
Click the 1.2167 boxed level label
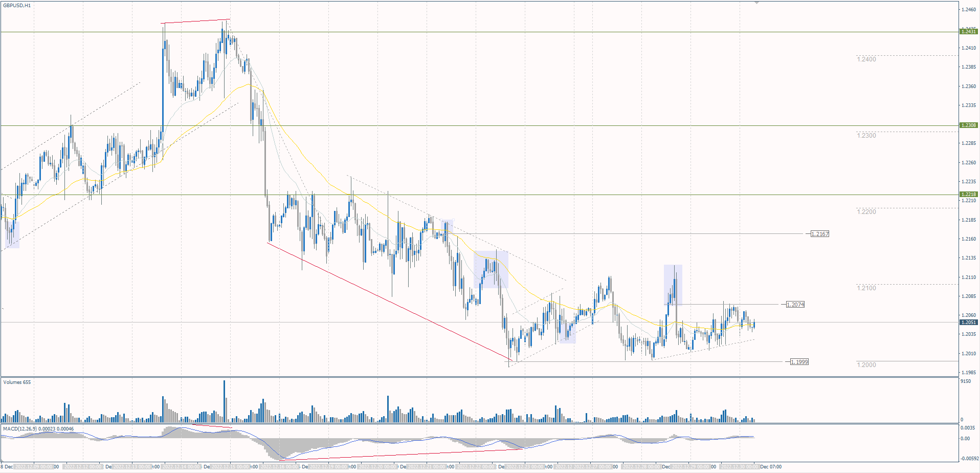(820, 234)
